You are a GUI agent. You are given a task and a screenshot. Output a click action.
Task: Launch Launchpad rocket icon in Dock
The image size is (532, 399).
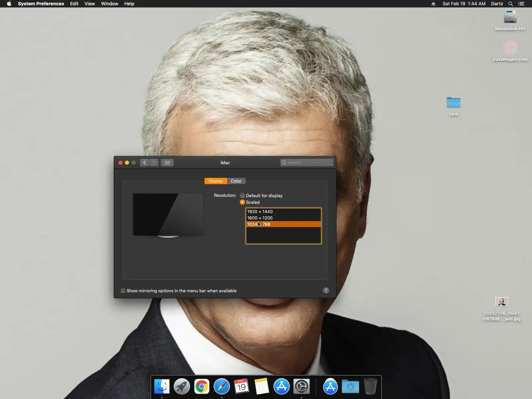tap(182, 386)
